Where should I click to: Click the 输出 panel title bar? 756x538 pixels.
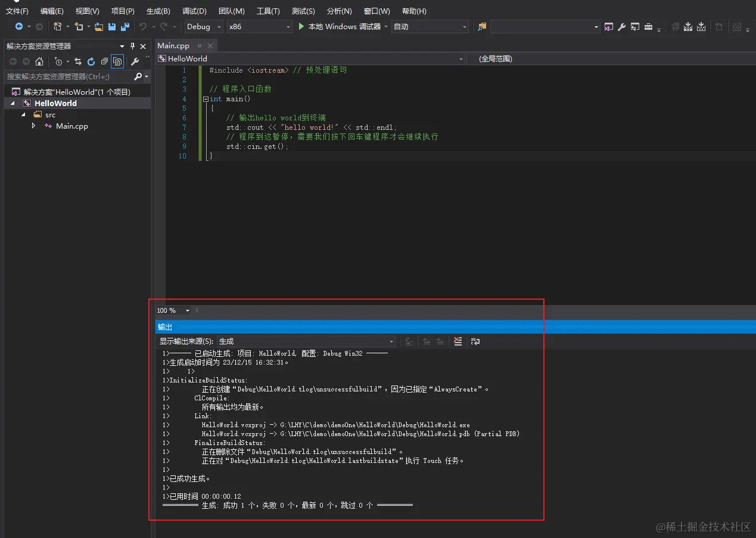[x=456, y=327]
